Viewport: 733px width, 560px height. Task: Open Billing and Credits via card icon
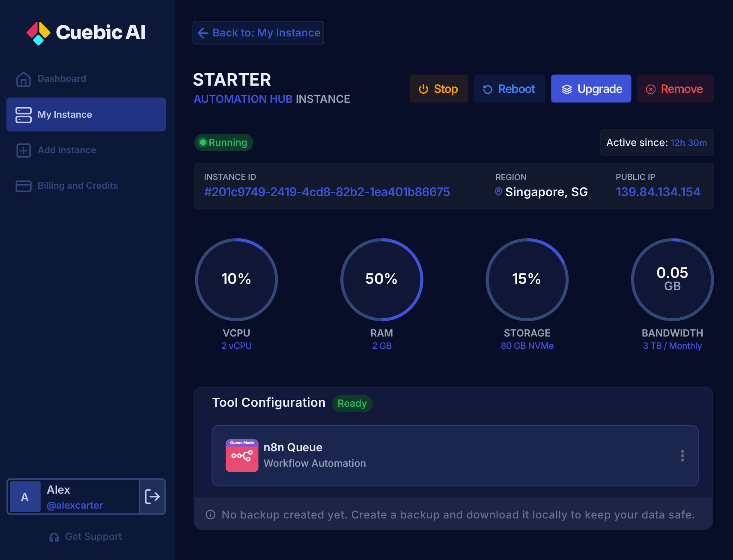(x=24, y=186)
